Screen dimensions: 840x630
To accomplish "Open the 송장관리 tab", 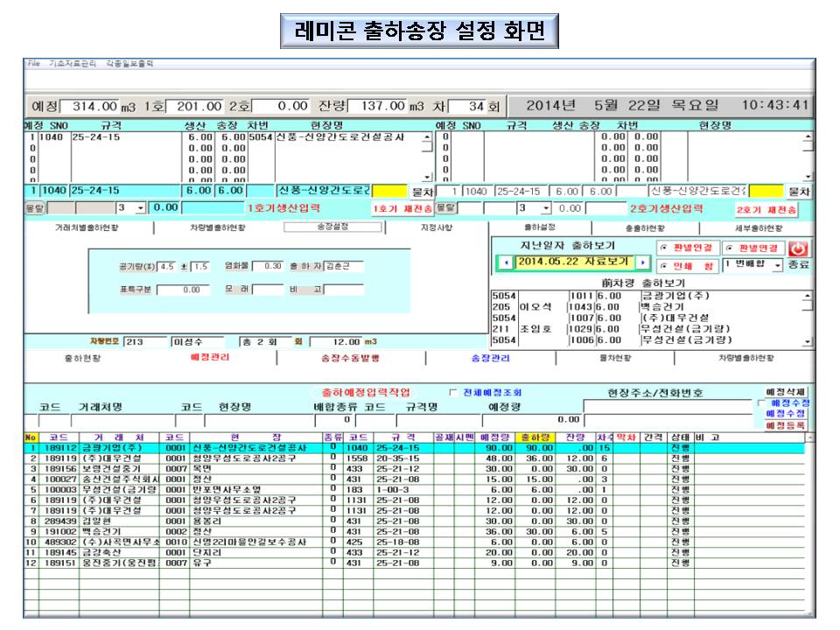I will click(x=490, y=358).
